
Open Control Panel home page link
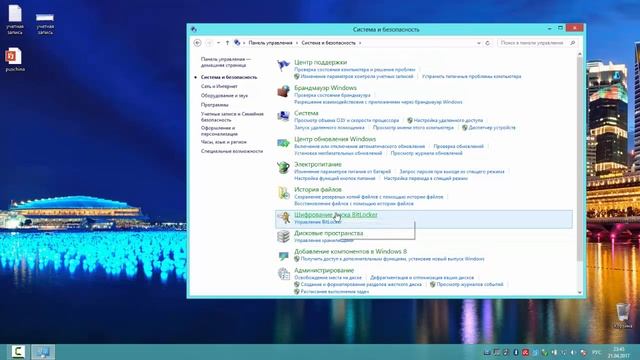tap(226, 62)
